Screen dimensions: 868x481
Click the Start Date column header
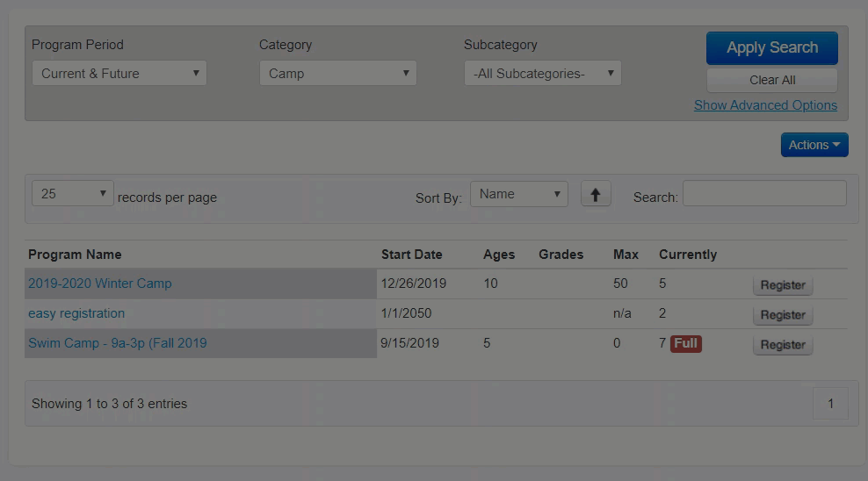pos(411,255)
